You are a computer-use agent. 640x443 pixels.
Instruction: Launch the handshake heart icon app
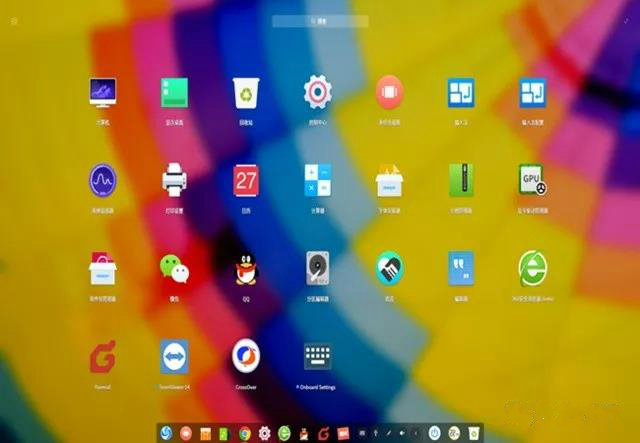[x=389, y=268]
